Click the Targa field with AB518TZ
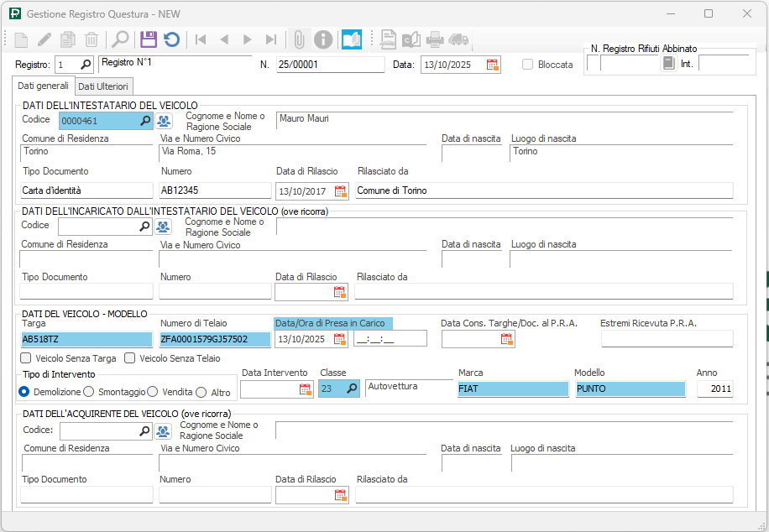 point(86,339)
